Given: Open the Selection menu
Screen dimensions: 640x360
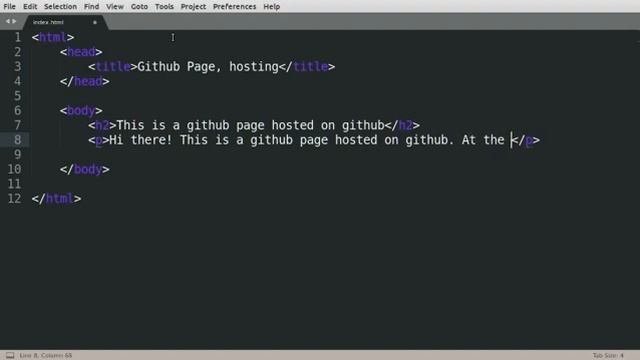Looking at the screenshot, I should click(x=60, y=7).
